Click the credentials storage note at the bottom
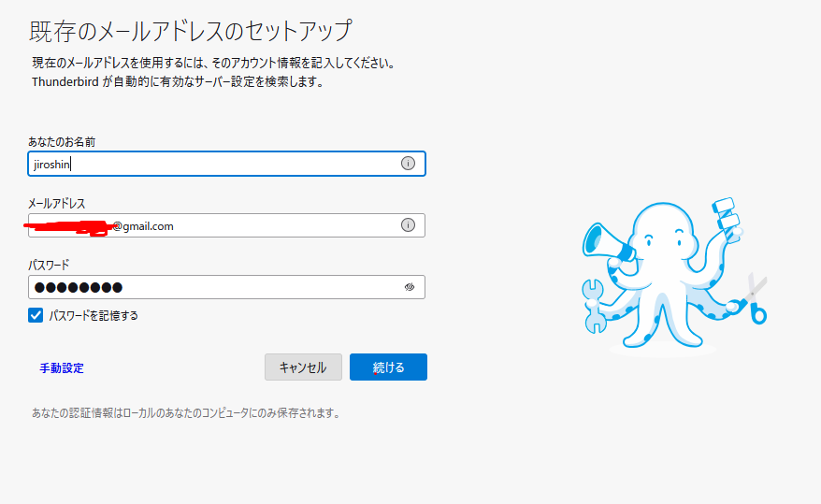 (x=185, y=413)
